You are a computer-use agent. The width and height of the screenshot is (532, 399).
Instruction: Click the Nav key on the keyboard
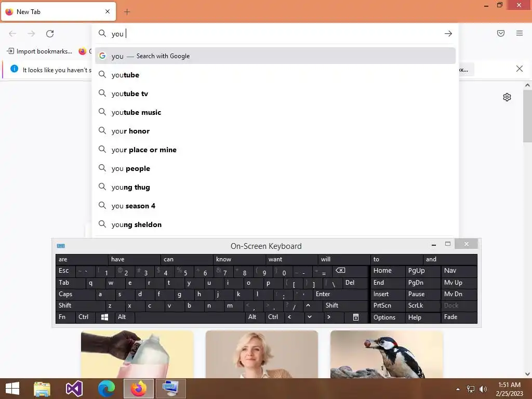click(x=459, y=271)
